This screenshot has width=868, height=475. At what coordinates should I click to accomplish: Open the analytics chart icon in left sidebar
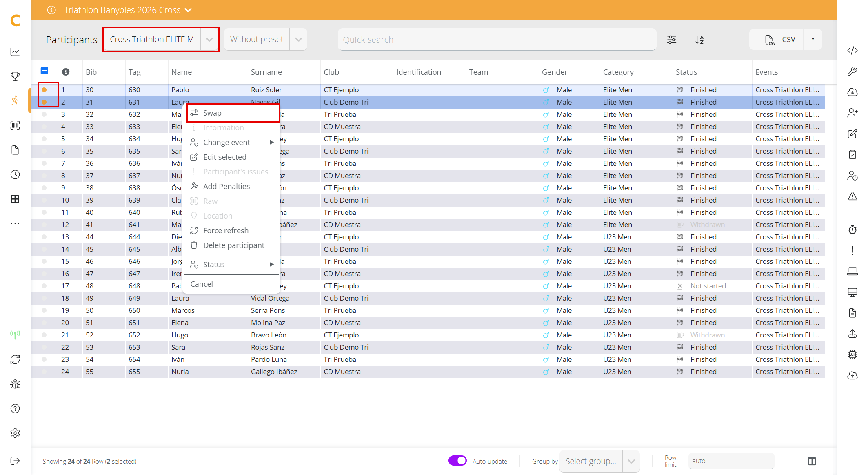15,52
